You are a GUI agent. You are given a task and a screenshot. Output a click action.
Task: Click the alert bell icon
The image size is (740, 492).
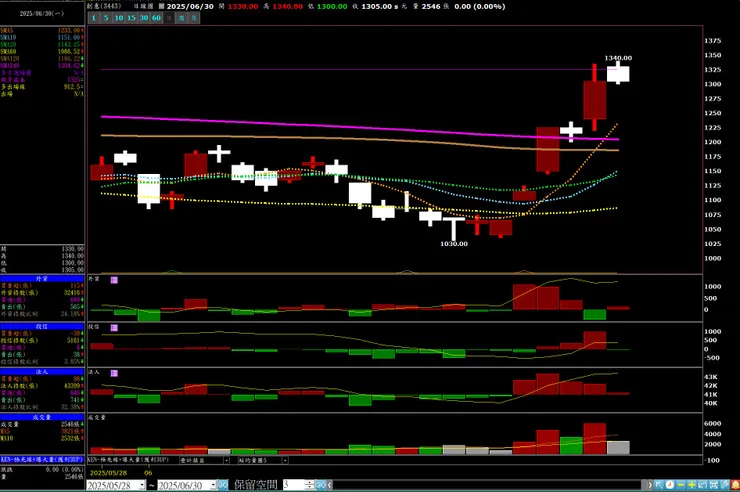(x=735, y=485)
